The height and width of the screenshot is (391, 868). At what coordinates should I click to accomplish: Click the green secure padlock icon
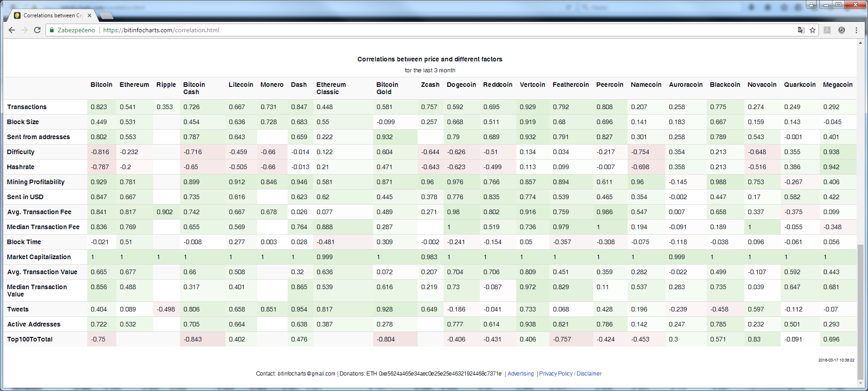pos(52,30)
